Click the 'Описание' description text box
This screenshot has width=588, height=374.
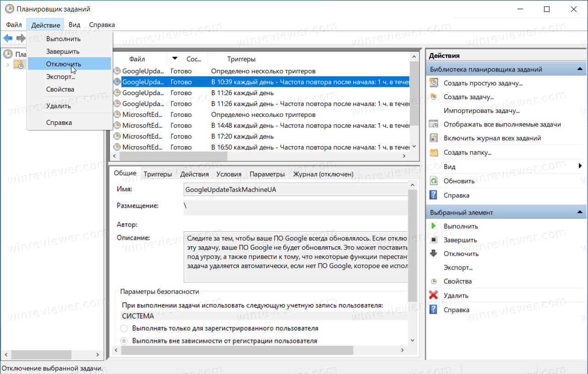pos(296,256)
